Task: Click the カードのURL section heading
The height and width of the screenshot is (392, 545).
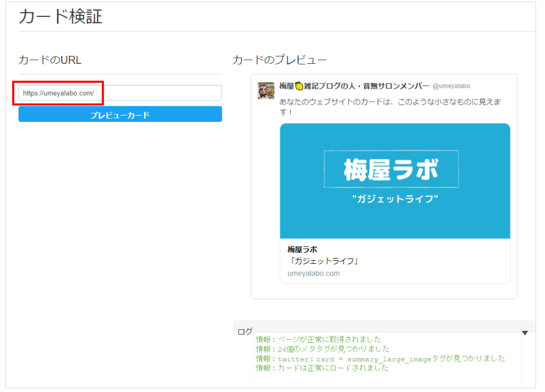Action: [49, 60]
